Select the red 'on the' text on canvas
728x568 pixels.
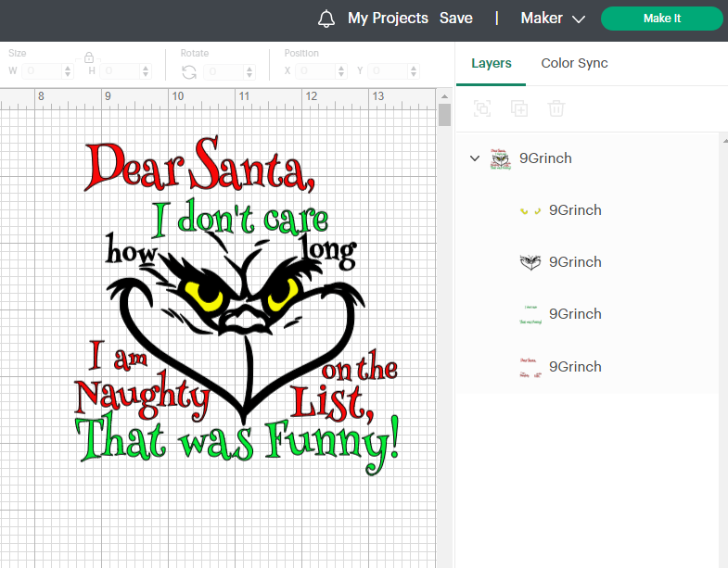point(359,367)
